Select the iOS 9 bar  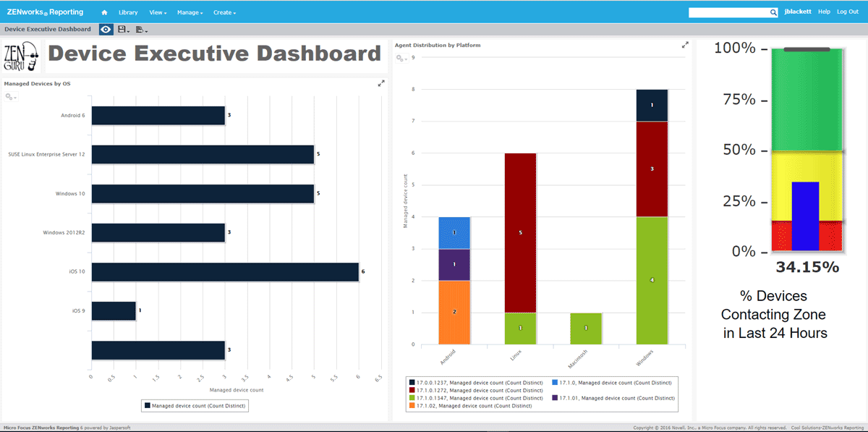click(x=114, y=310)
